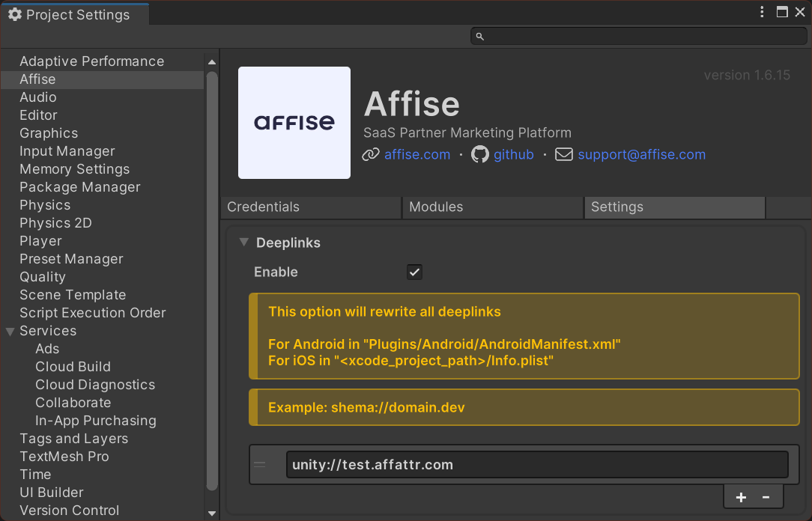Click the minus button to remove a deeplink
This screenshot has height=521, width=812.
766,496
